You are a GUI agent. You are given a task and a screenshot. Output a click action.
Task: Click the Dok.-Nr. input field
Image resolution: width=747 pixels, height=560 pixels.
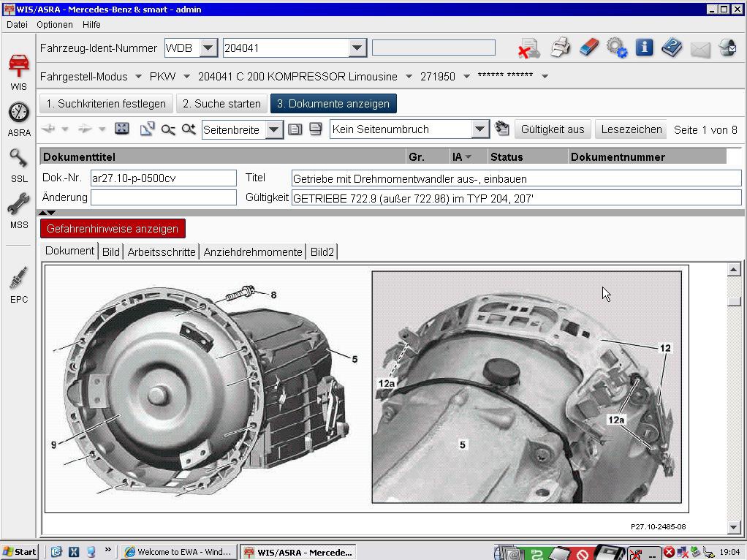click(x=164, y=178)
